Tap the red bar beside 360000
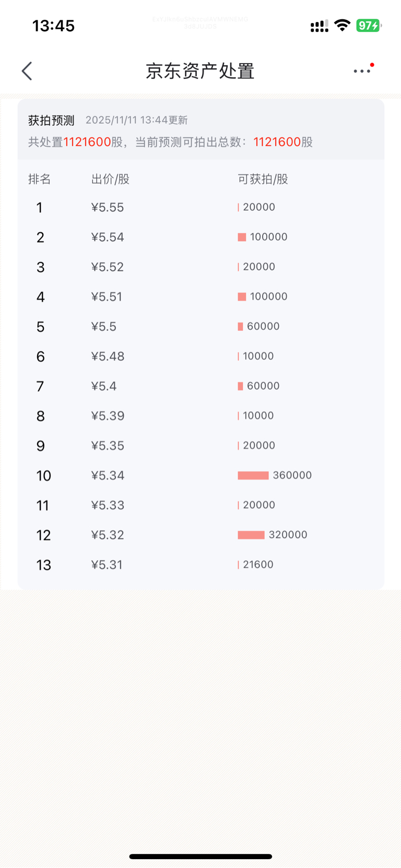This screenshot has width=401, height=868. (x=253, y=475)
